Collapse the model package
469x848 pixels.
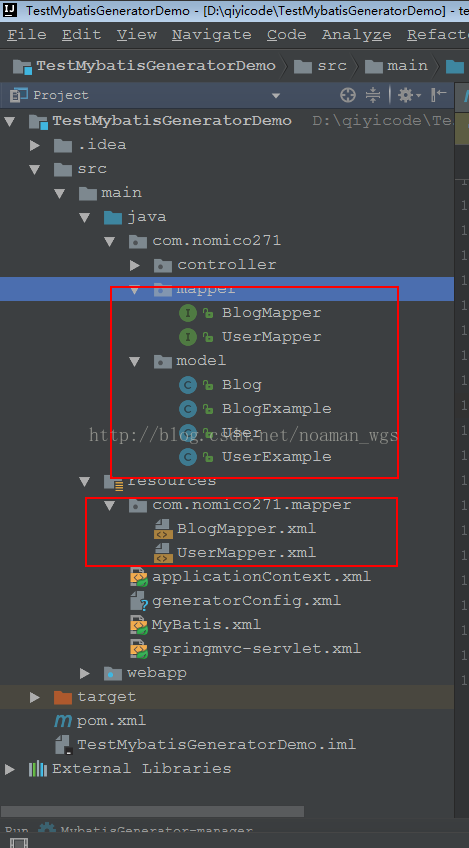pyautogui.click(x=134, y=361)
